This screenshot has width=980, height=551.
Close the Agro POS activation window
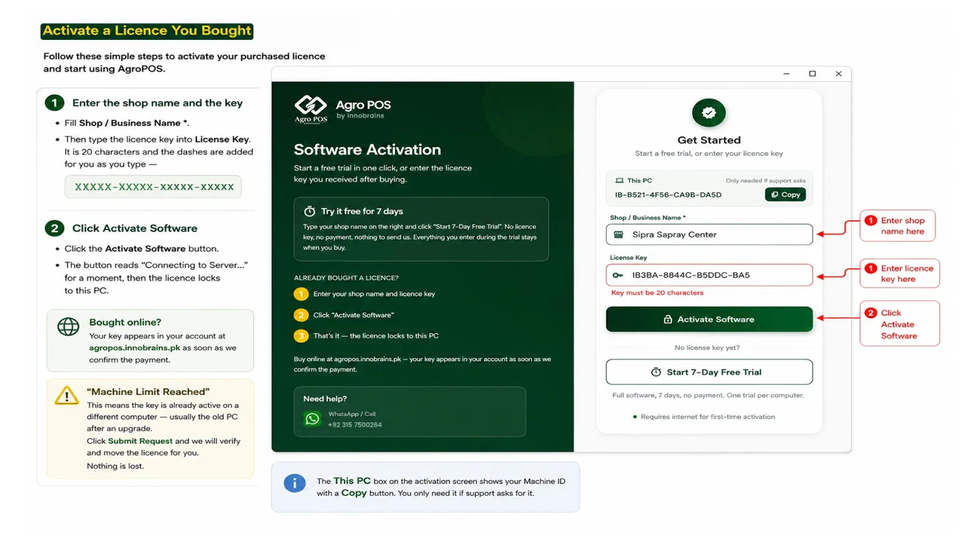(839, 74)
